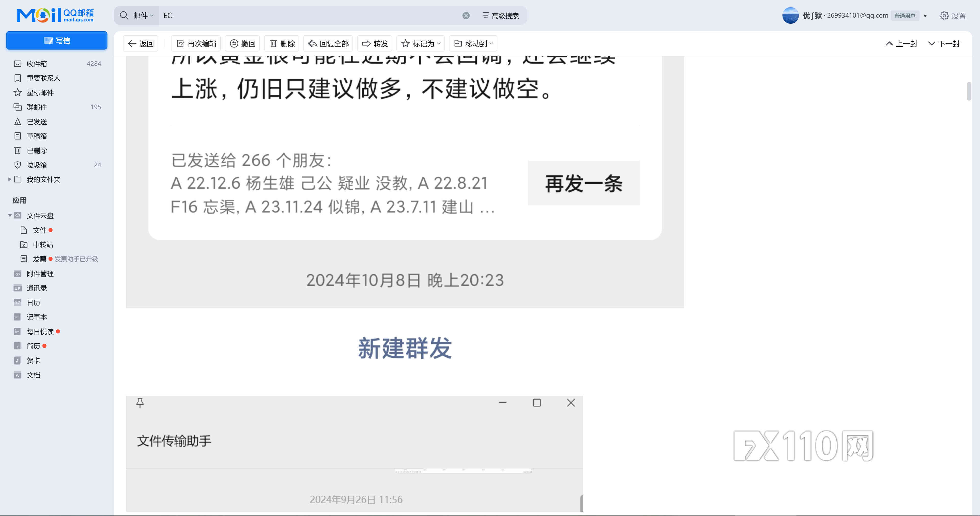Open the 邮件 search scope dropdown
This screenshot has height=516, width=980.
click(143, 16)
